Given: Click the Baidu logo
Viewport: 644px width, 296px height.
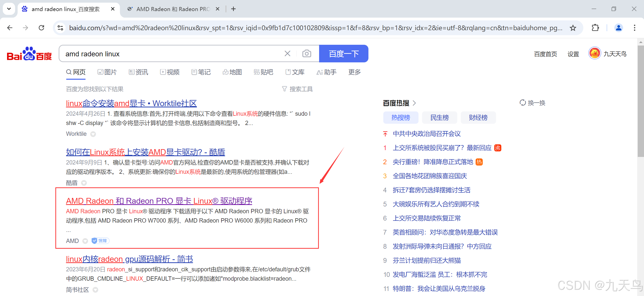Looking at the screenshot, I should click(x=29, y=54).
